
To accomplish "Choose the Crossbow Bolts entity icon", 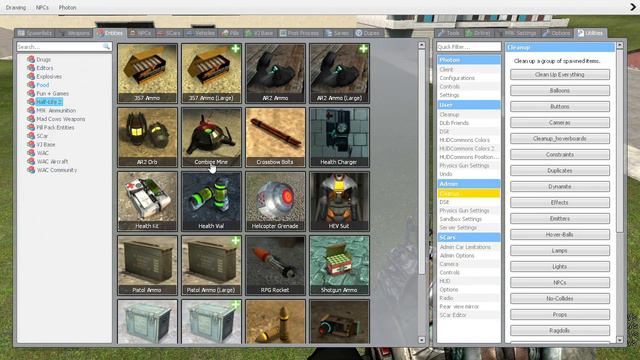I will coord(276,137).
